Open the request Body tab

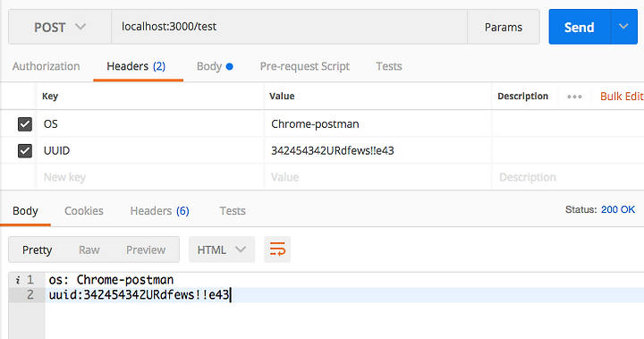pyautogui.click(x=215, y=66)
